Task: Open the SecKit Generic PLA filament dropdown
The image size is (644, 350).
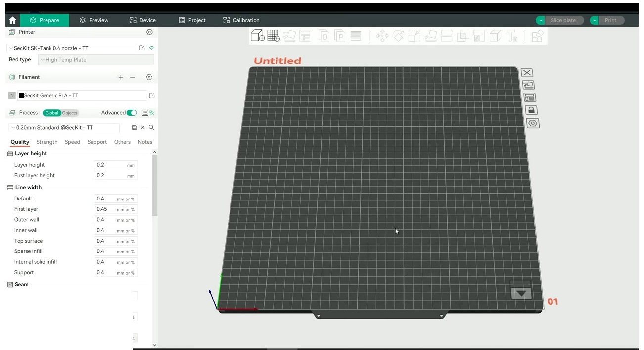Action: (x=82, y=96)
